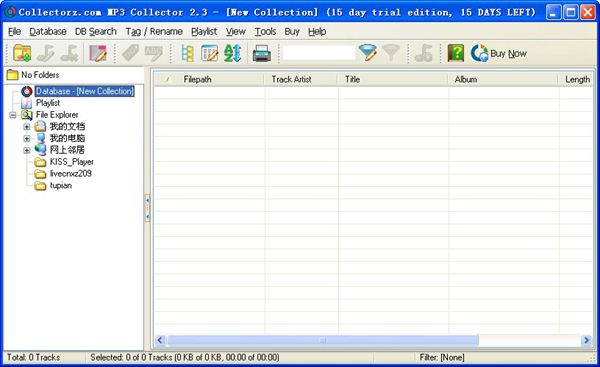This screenshot has width=600, height=367.
Task: Click the Buy Now toolbar button
Action: pyautogui.click(x=499, y=53)
